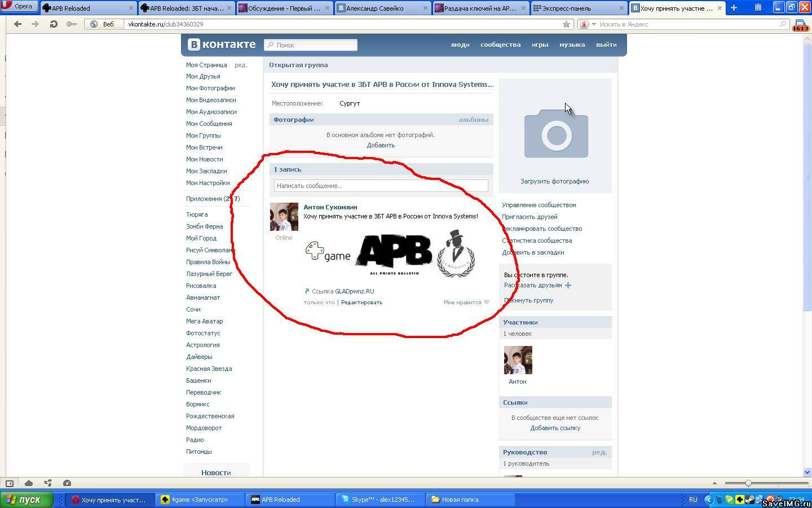
Task: Switch to Александр Савейко tab
Action: [x=382, y=8]
